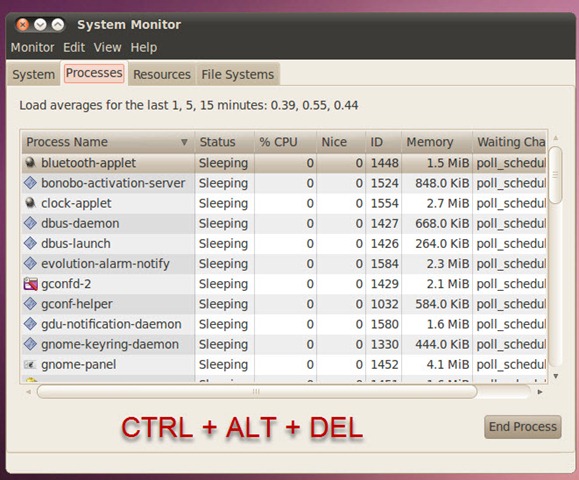579x480 pixels.
Task: Click memory value 2.1 MiB
Action: pos(448,284)
